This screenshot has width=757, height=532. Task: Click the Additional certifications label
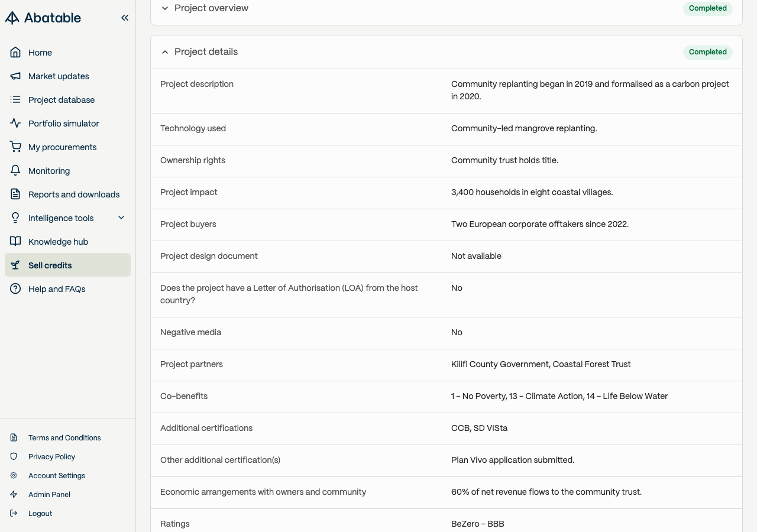(x=206, y=428)
